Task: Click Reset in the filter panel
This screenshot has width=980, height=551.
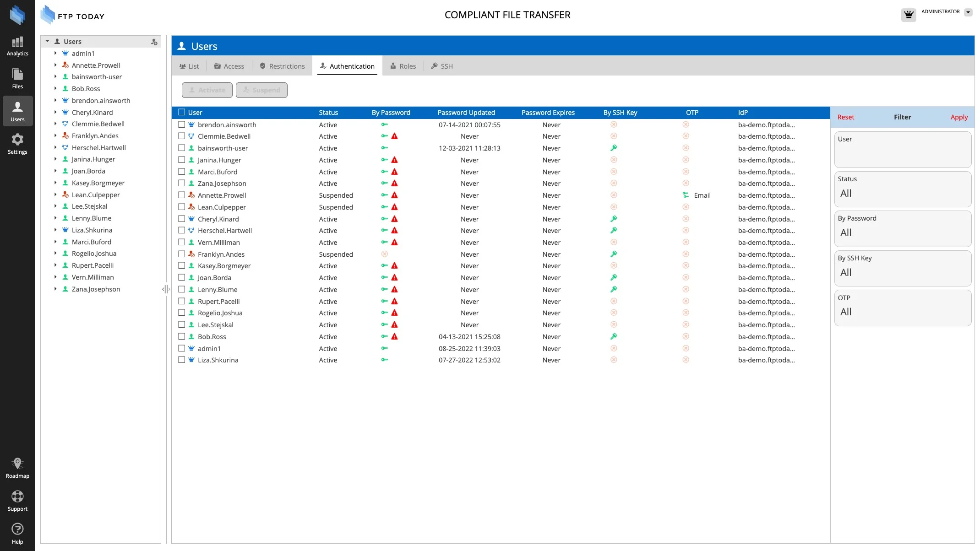Action: pyautogui.click(x=845, y=117)
